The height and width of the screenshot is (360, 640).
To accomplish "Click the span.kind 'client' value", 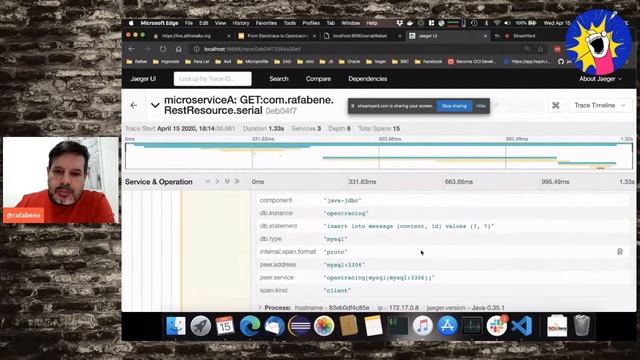I will click(337, 291).
